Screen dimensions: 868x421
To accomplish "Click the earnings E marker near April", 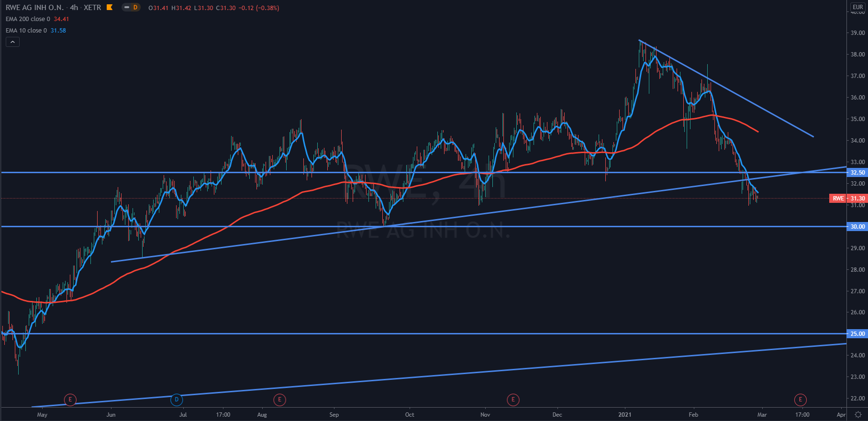I will pyautogui.click(x=801, y=399).
